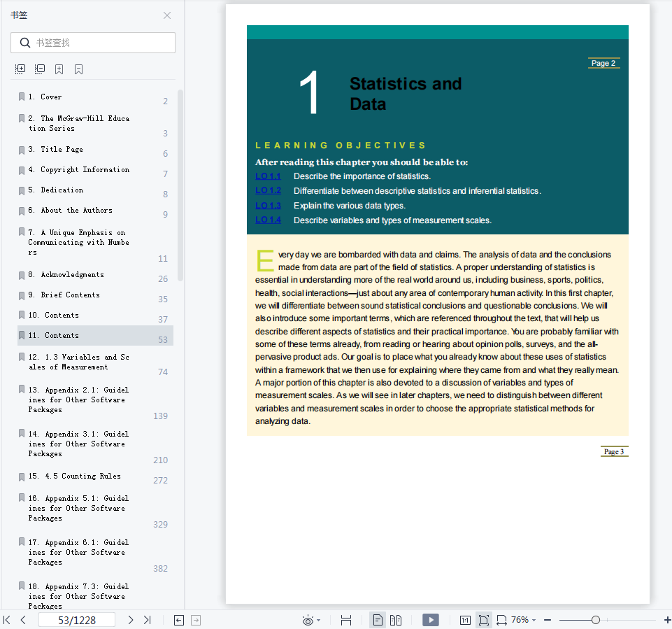672x629 pixels.
Task: Go back to previous view icon
Action: pos(179,620)
